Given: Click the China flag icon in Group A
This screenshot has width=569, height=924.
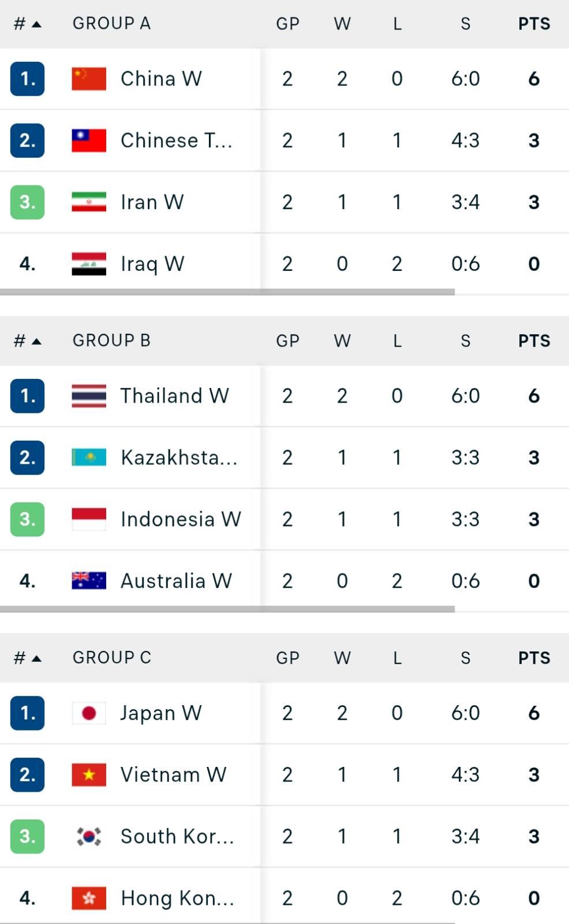Looking at the screenshot, I should pyautogui.click(x=89, y=79).
